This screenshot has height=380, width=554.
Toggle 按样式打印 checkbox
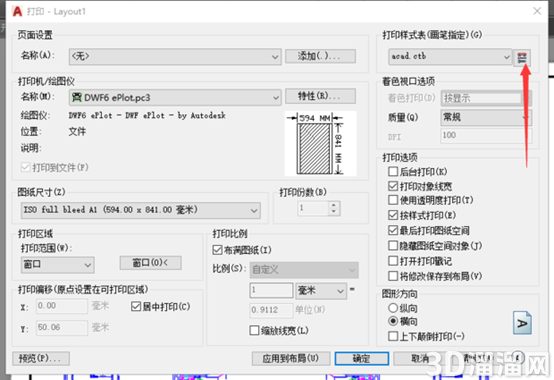tap(393, 215)
